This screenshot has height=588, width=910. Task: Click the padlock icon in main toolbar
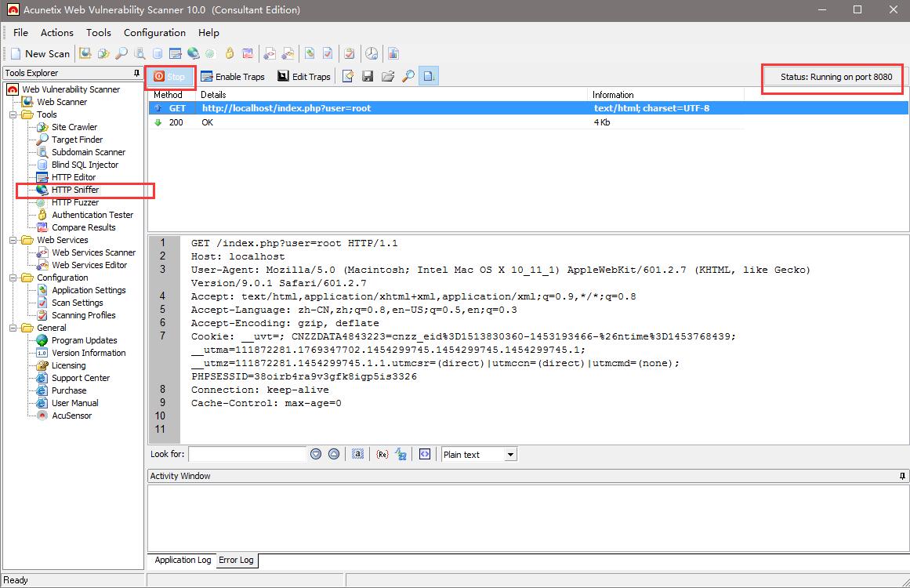[230, 54]
